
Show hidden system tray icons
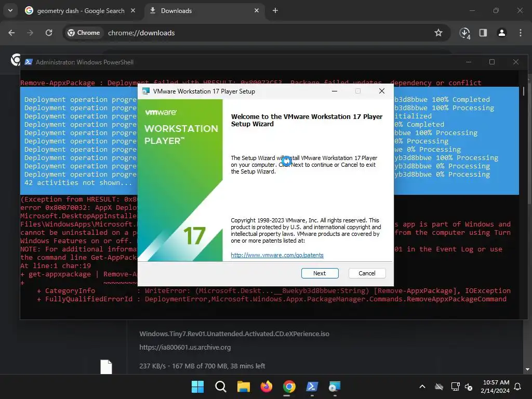[422, 387]
